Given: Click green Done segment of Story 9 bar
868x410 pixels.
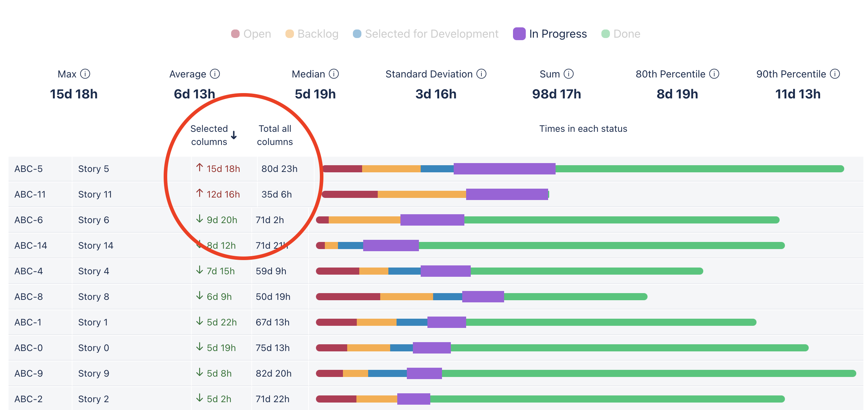Looking at the screenshot, I should 649,373.
